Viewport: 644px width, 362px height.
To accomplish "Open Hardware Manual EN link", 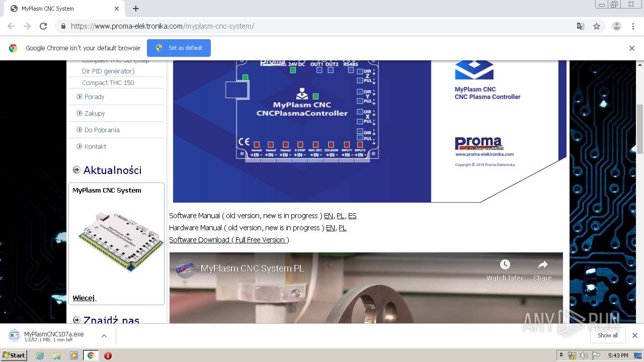I will click(x=331, y=228).
